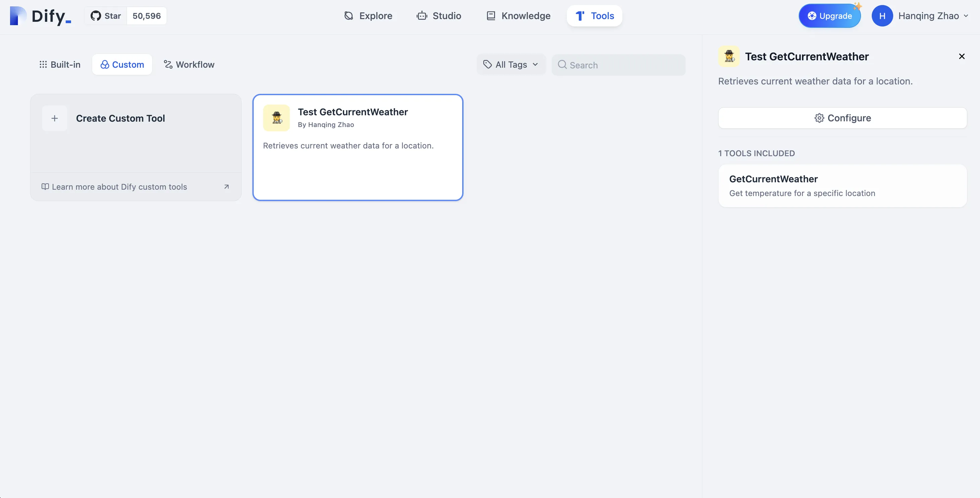Click the GitHub Star icon
The height and width of the screenshot is (498, 980).
(96, 16)
